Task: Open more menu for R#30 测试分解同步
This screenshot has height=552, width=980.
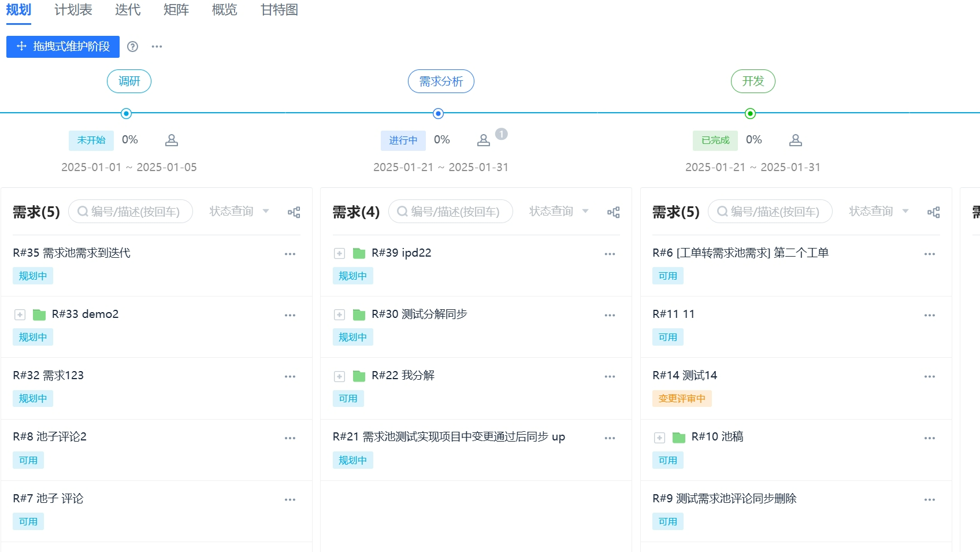Action: coord(610,315)
